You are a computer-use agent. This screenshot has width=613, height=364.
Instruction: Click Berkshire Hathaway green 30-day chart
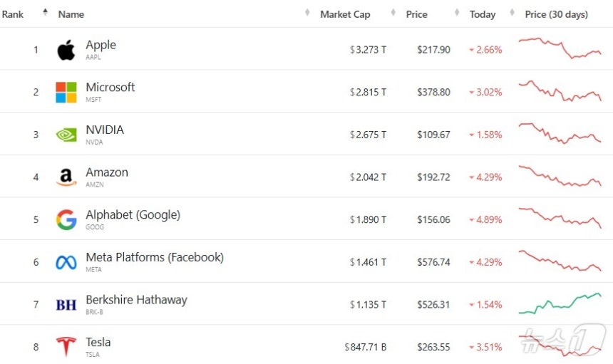pos(560,303)
